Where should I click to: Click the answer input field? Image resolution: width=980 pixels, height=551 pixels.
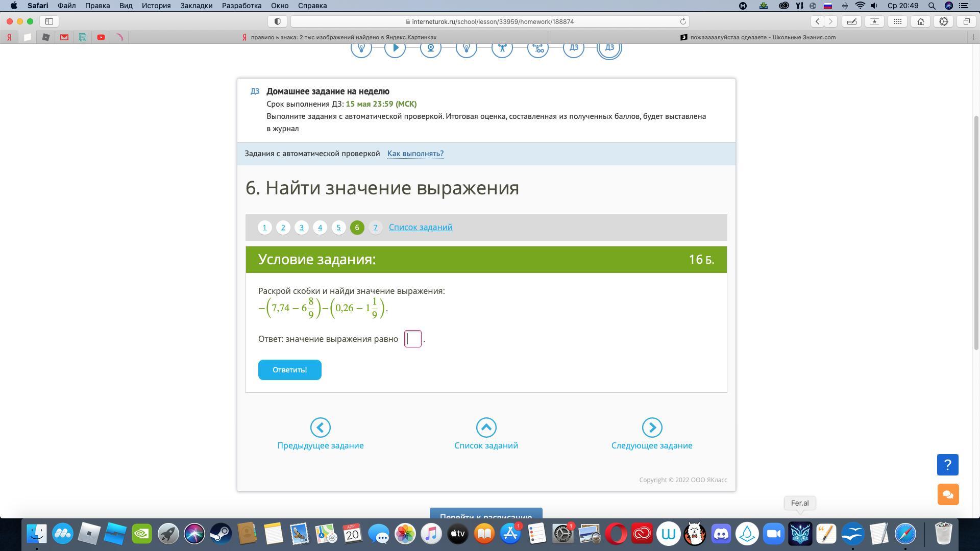pyautogui.click(x=412, y=339)
